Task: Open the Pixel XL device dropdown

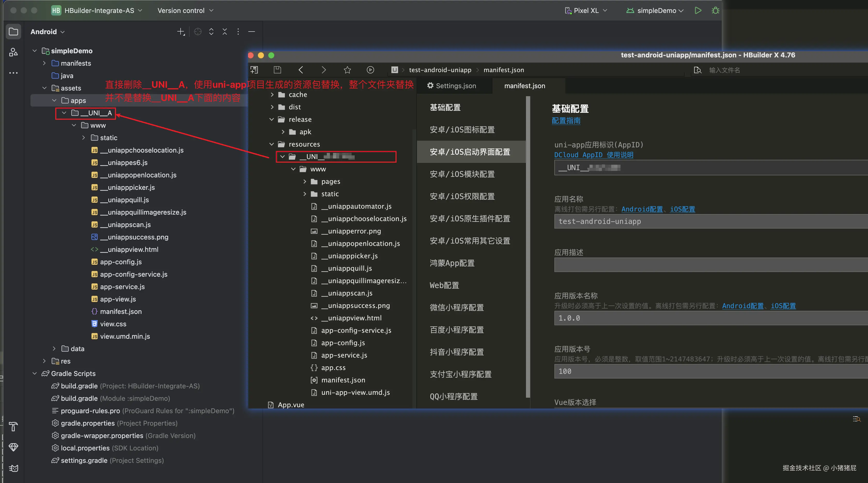Action: [x=586, y=10]
